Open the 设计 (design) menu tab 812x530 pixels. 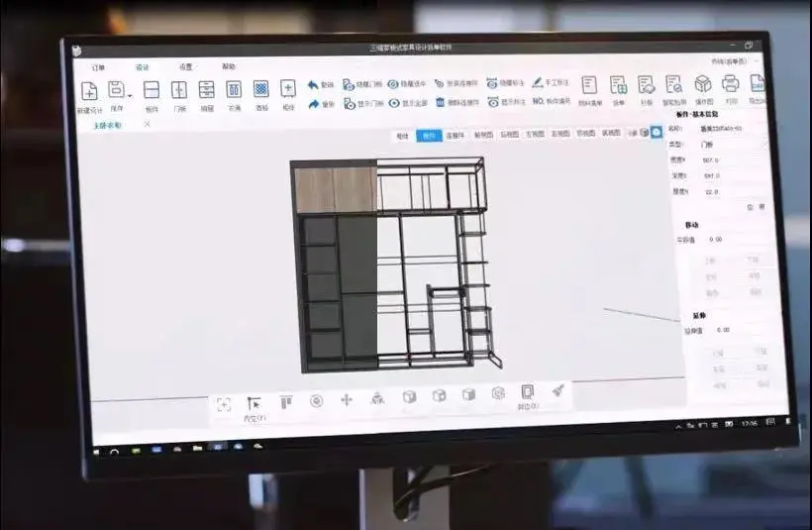(x=142, y=67)
